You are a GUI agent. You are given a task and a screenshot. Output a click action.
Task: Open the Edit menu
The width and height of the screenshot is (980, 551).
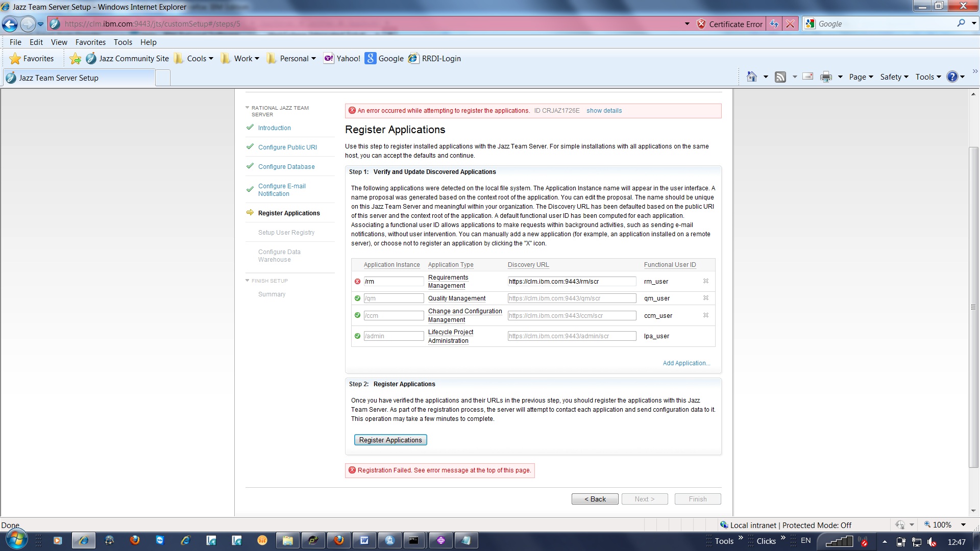(x=36, y=42)
